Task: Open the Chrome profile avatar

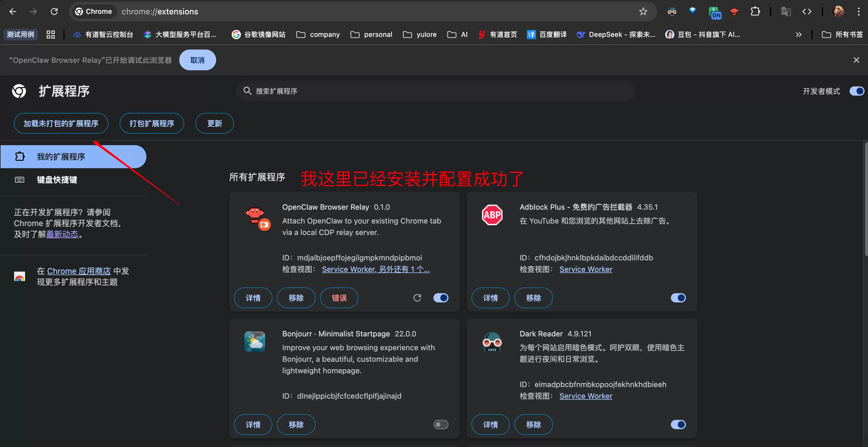Action: pyautogui.click(x=838, y=11)
